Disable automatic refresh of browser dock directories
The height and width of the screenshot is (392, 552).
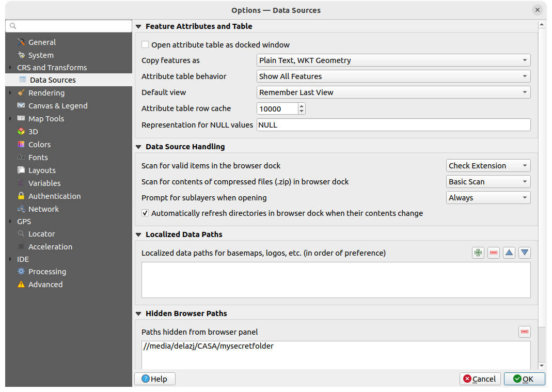[x=145, y=213]
